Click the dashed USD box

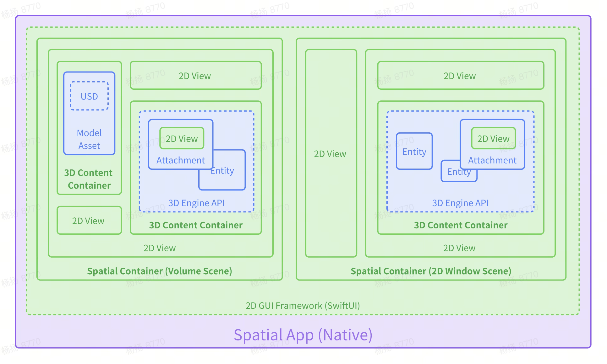point(89,96)
